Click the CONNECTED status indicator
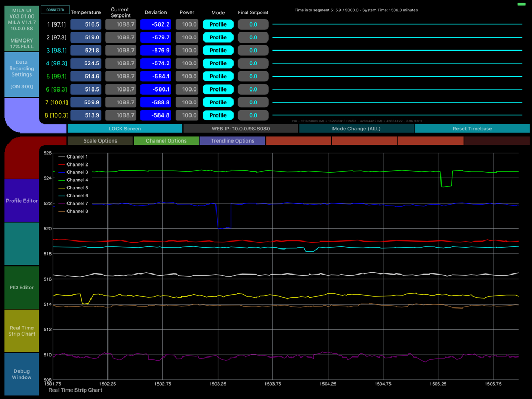 point(55,10)
